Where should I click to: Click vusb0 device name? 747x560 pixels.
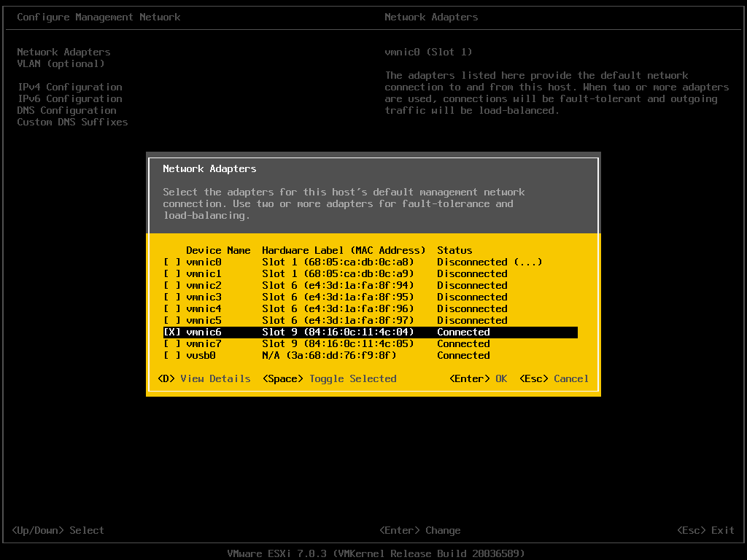(201, 355)
